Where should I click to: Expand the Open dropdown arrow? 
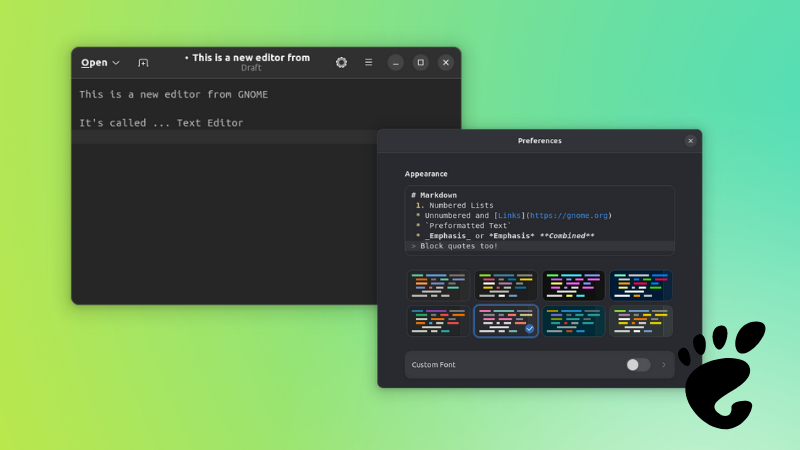(116, 63)
